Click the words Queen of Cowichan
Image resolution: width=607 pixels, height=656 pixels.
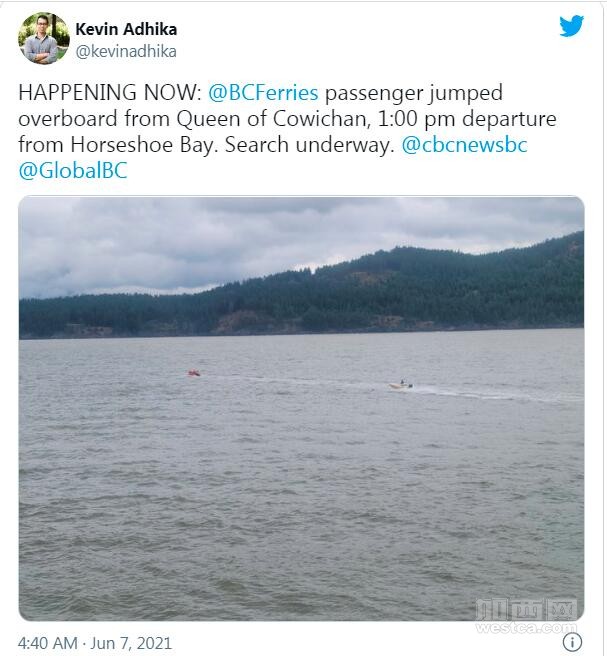(273, 119)
